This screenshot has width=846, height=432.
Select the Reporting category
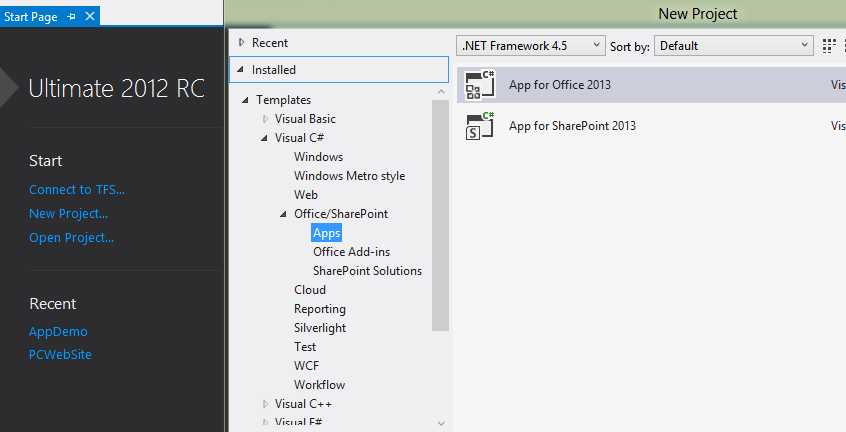pyautogui.click(x=320, y=309)
